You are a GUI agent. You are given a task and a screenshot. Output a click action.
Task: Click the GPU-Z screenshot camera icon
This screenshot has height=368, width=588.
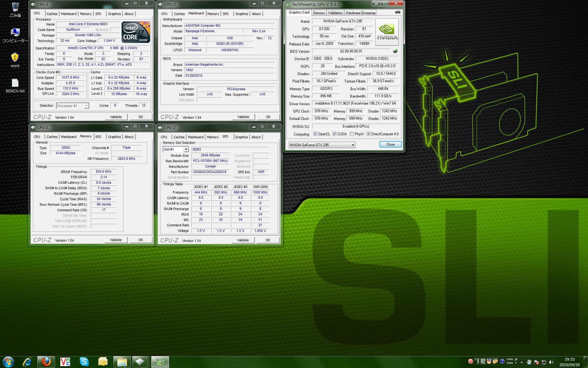[x=398, y=12]
